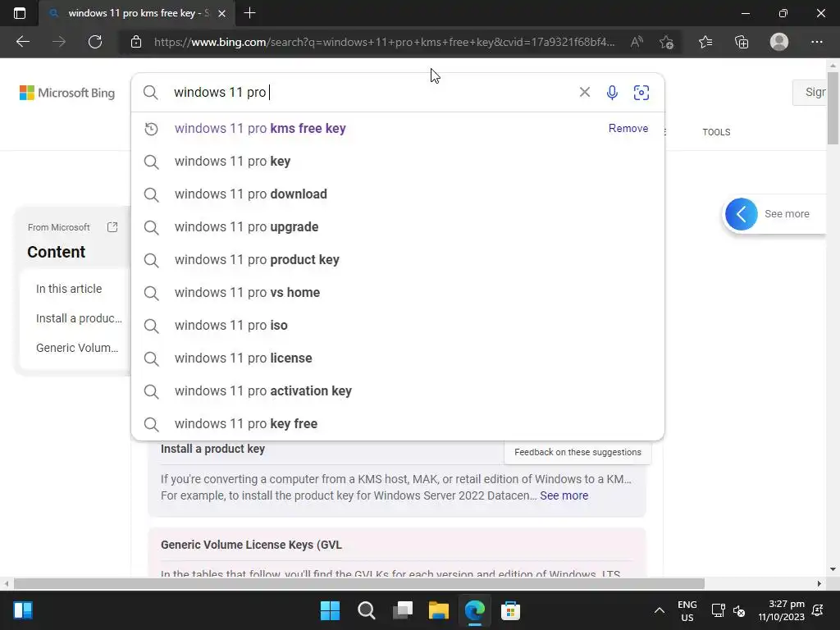Open the From Microsoft external link icon
Screen dimensions: 840x630
coord(112,227)
